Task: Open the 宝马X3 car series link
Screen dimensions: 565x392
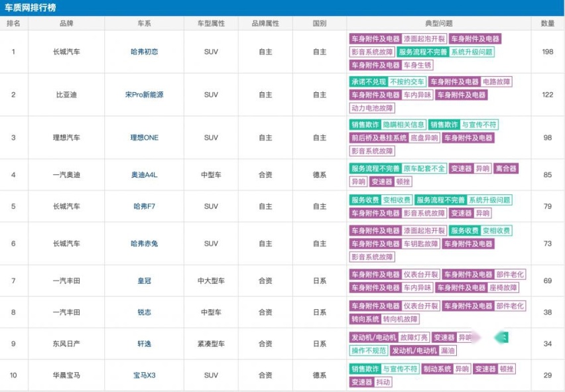Action: pyautogui.click(x=144, y=375)
